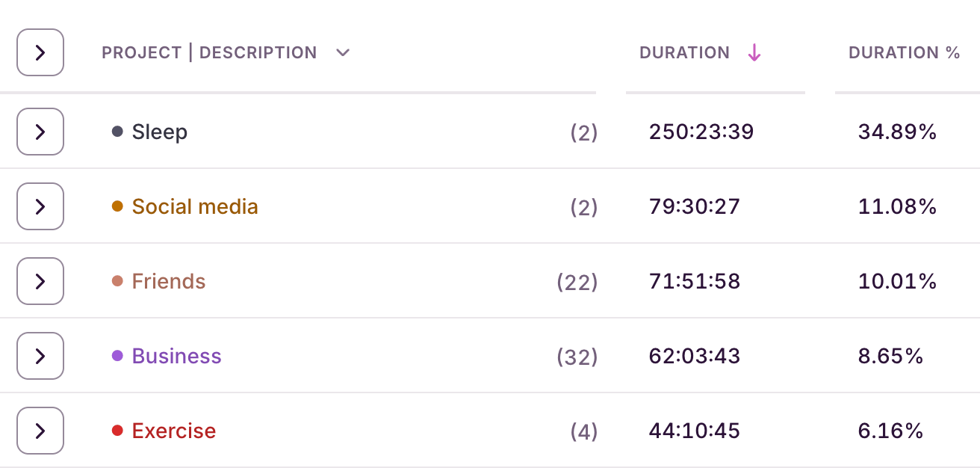Expand all rows with header chevron button

(x=40, y=52)
